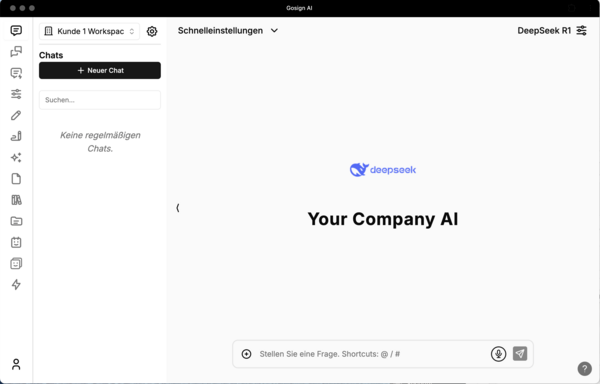Select the sliders presets icon in sidebar

(x=16, y=94)
